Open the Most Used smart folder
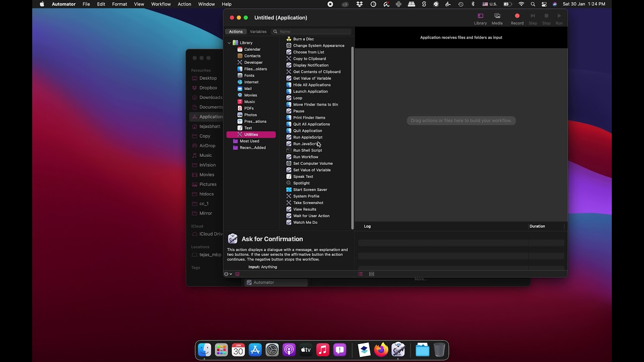The height and width of the screenshot is (362, 644). 250,141
